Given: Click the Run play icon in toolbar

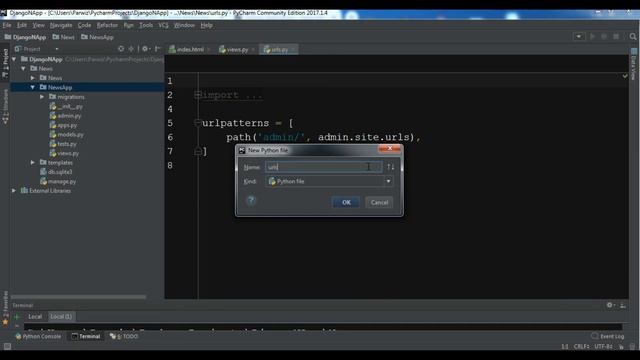Looking at the screenshot, I should (592, 37).
